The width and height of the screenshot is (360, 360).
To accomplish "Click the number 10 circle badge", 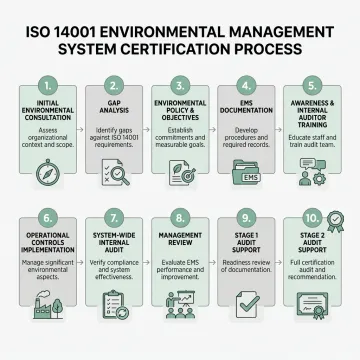I will click(x=312, y=218).
